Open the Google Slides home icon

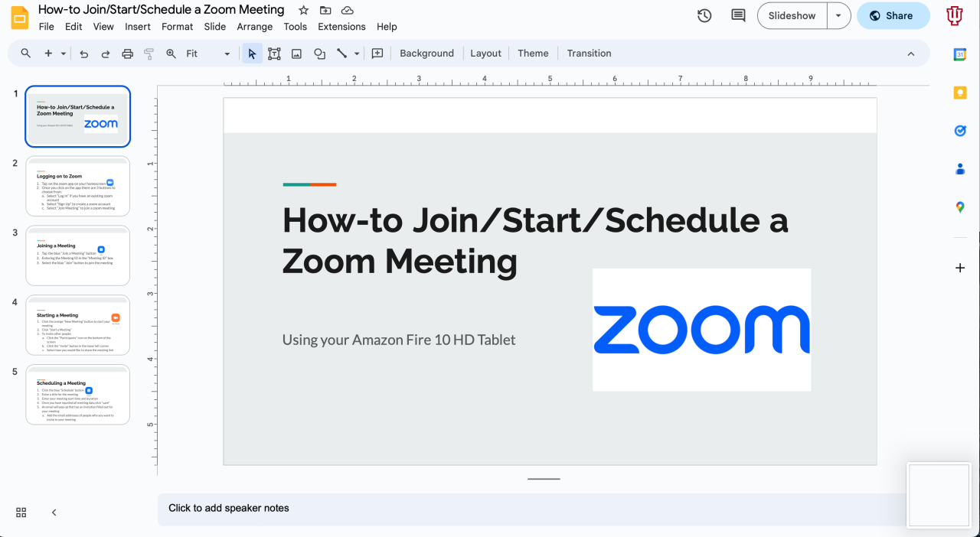[19, 17]
